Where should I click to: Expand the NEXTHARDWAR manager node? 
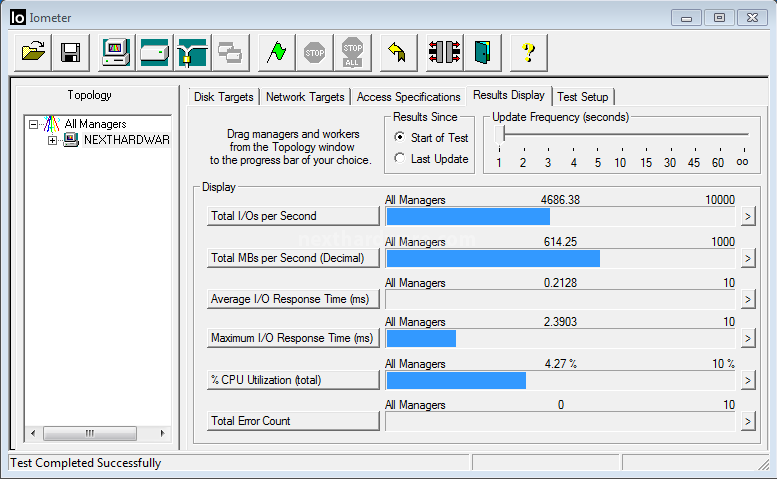tap(52, 141)
